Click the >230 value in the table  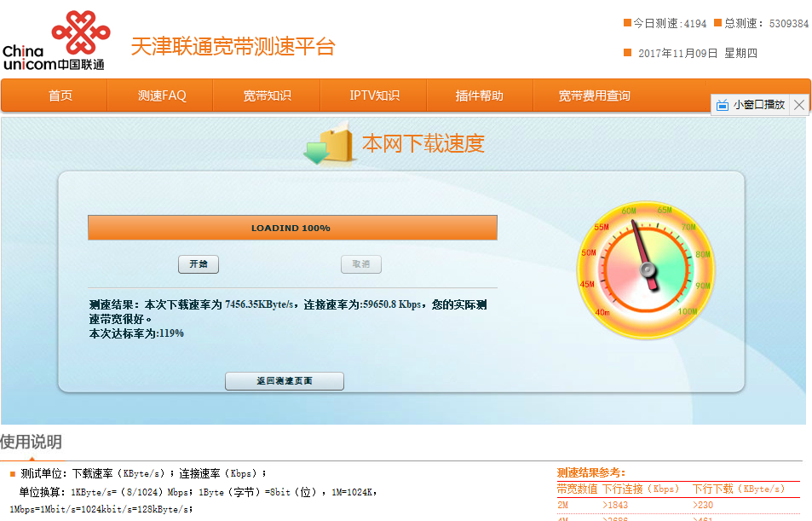pos(703,505)
